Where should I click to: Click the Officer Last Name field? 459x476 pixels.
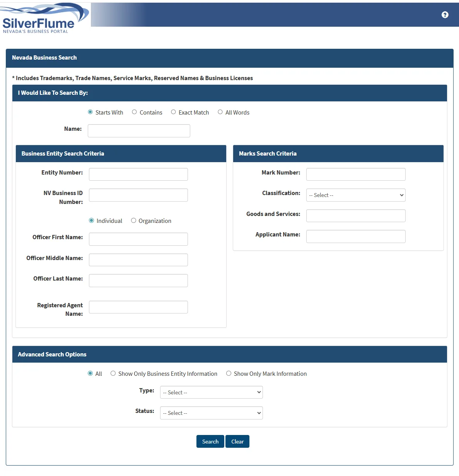click(x=138, y=281)
